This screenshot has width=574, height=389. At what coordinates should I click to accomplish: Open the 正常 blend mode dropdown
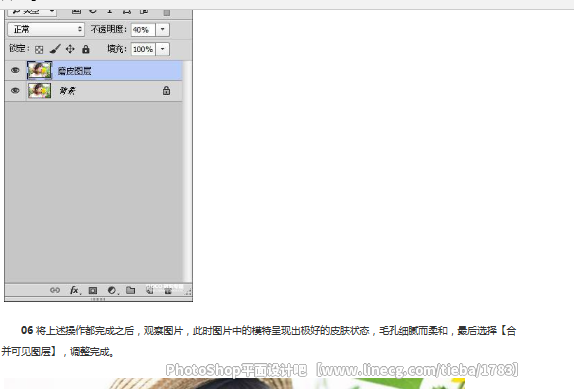46,29
